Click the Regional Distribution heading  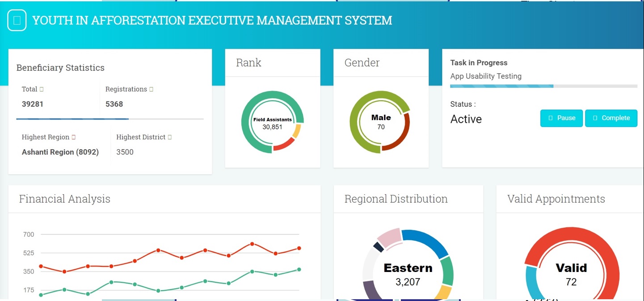tap(396, 199)
